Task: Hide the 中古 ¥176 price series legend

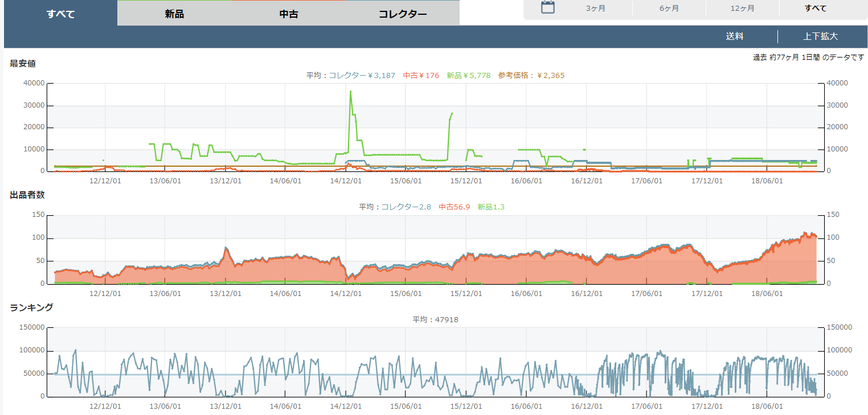Action: click(421, 75)
